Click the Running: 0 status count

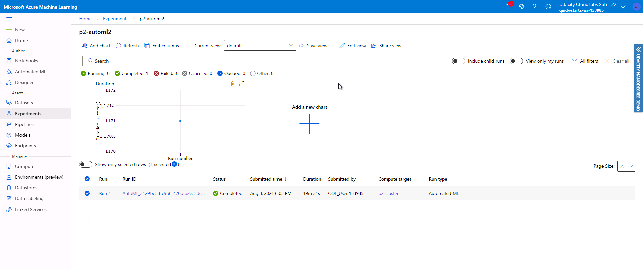95,73
